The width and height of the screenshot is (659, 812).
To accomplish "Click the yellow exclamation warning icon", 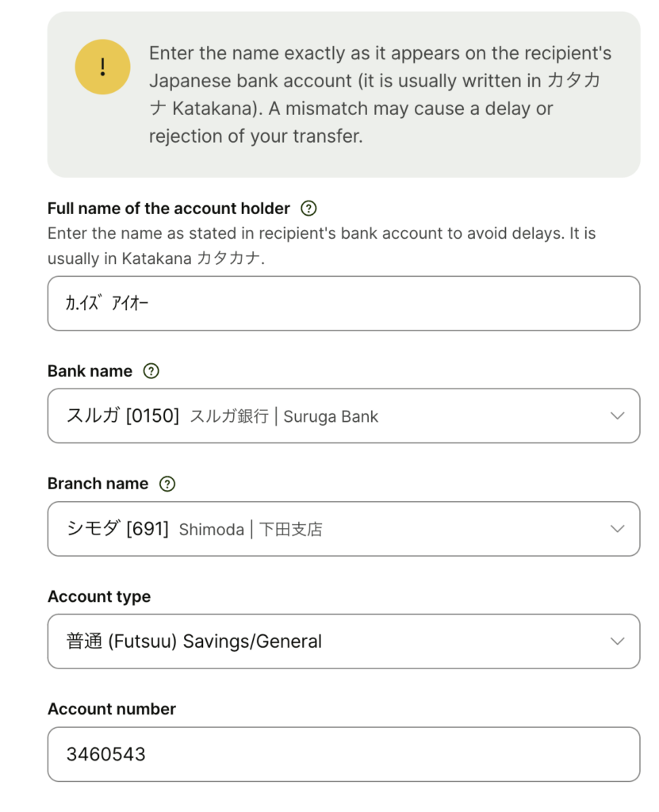I will pyautogui.click(x=102, y=67).
